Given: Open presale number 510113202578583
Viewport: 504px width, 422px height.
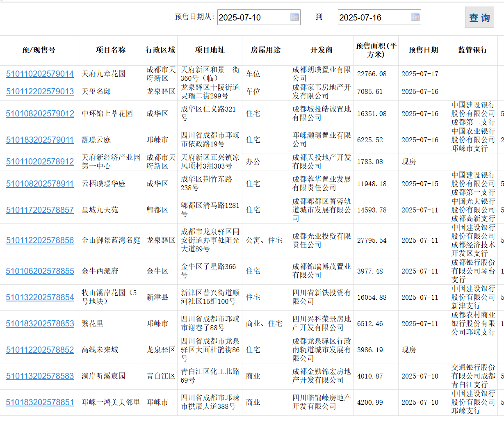Looking at the screenshot, I should 40,376.
